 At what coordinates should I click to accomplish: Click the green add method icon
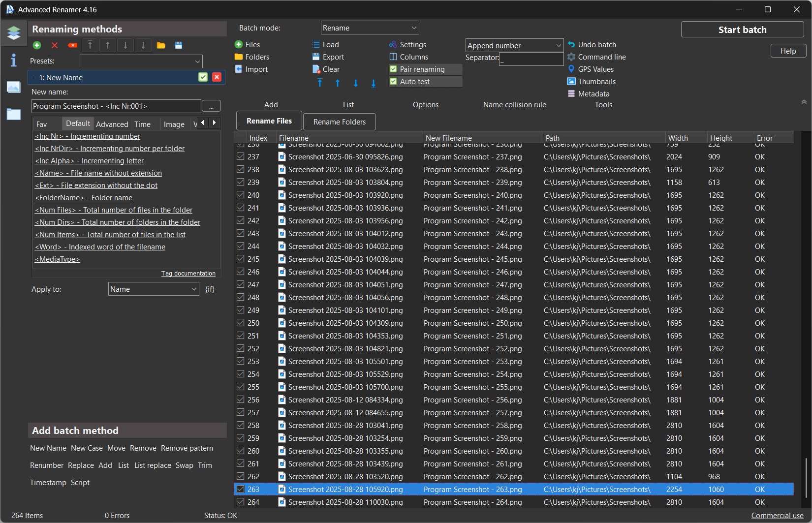[37, 45]
